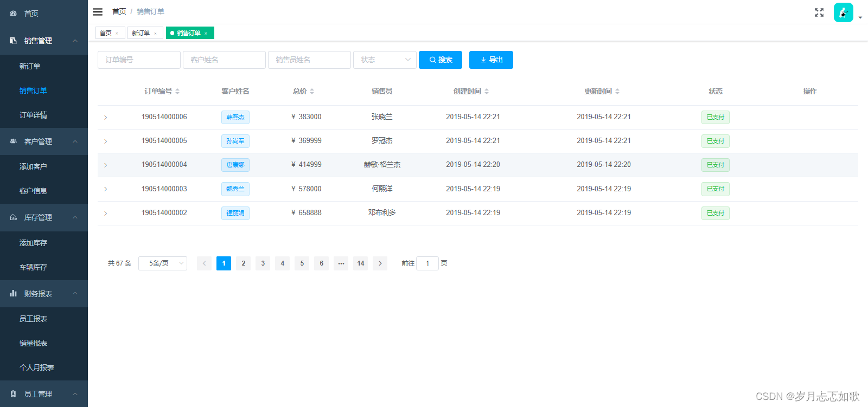Expand order row 190514000004
868x407 pixels.
click(x=105, y=165)
